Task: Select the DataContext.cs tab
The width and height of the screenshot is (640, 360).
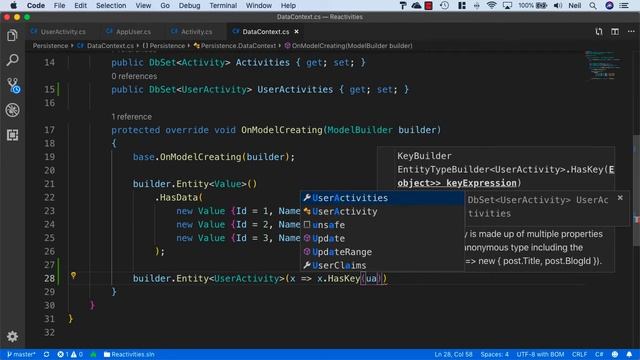Action: [265, 31]
